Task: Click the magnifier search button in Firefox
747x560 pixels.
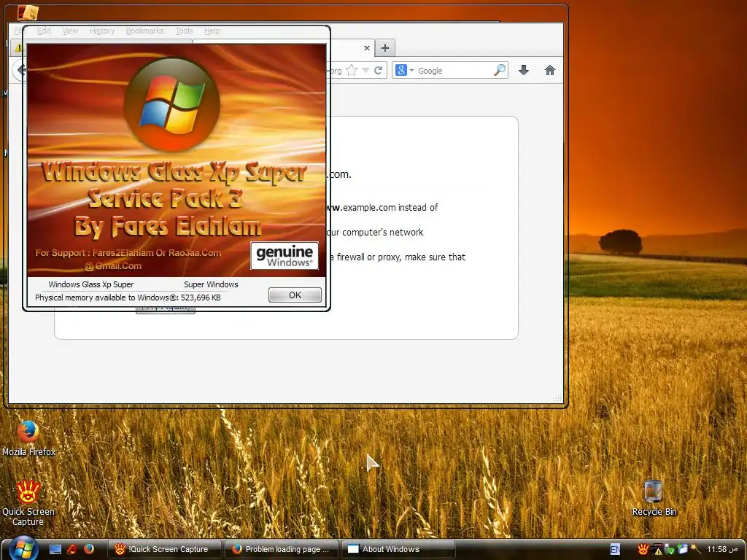Action: 500,71
